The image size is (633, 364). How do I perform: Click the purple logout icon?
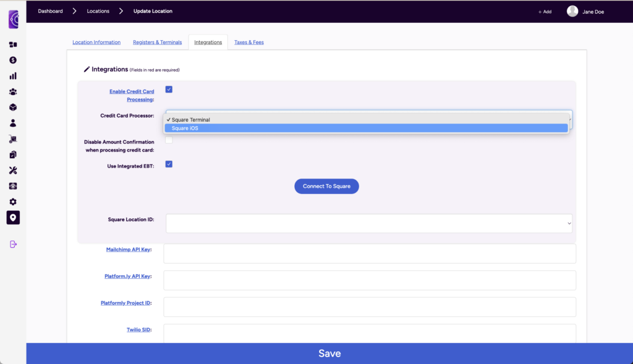(14, 244)
